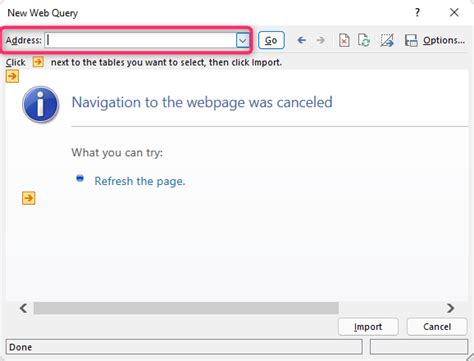Click the horizontal scrollbar thumb
Screen dimensions: 474x361
coord(186,308)
